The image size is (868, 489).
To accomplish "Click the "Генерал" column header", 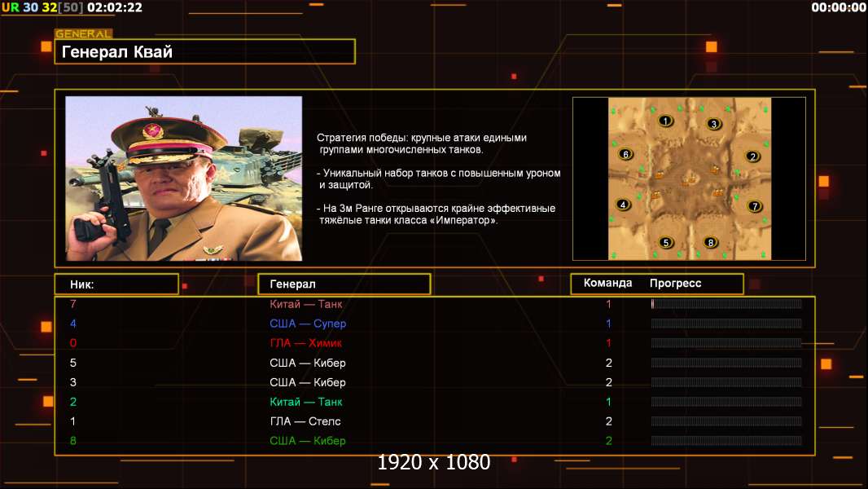I will pyautogui.click(x=344, y=284).
